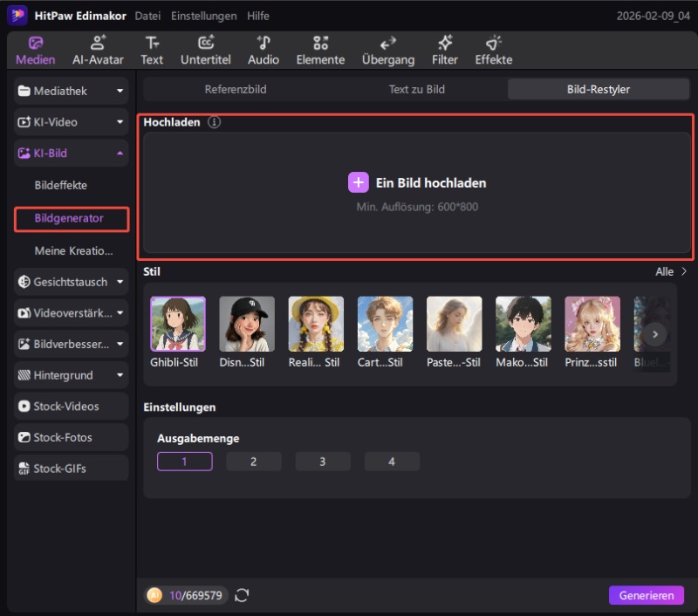Open the Untertitel toolbar section
This screenshot has height=616, width=698.
(x=205, y=51)
